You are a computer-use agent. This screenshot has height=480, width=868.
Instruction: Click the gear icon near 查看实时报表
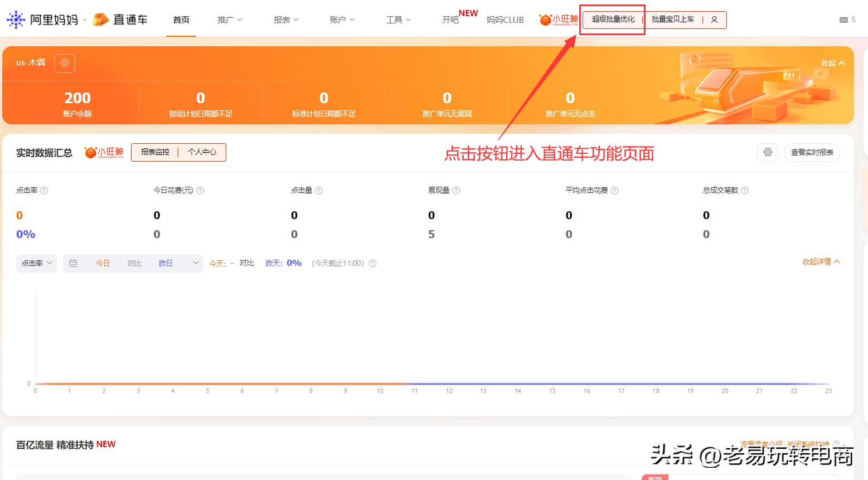tap(768, 152)
